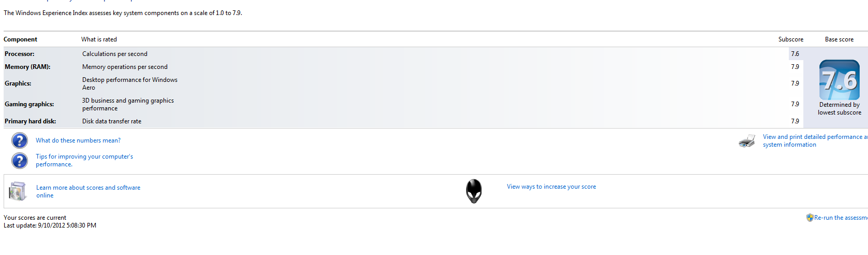Open 'What do these numbers mean?' link
Screen dimensions: 868x255
[x=78, y=140]
